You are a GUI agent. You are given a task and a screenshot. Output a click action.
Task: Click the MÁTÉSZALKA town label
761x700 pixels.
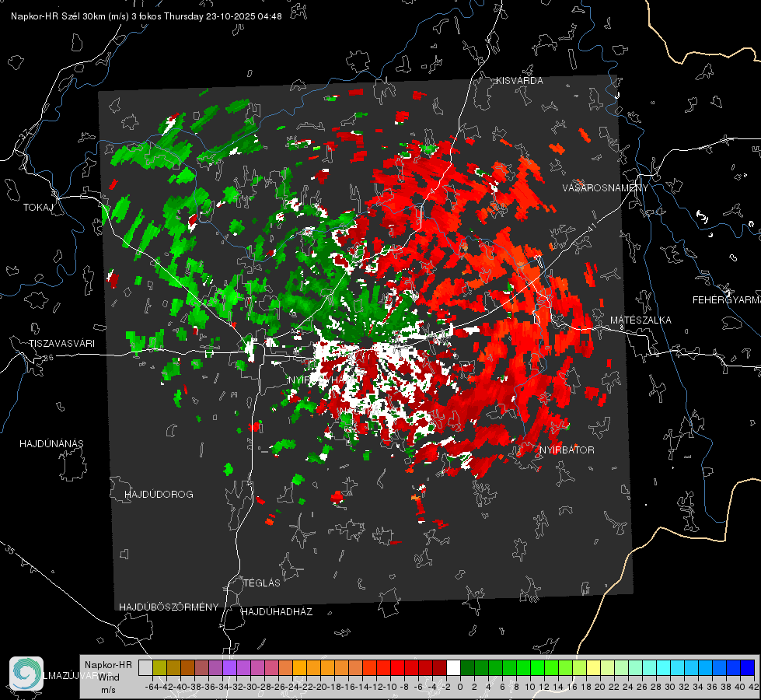click(x=641, y=320)
